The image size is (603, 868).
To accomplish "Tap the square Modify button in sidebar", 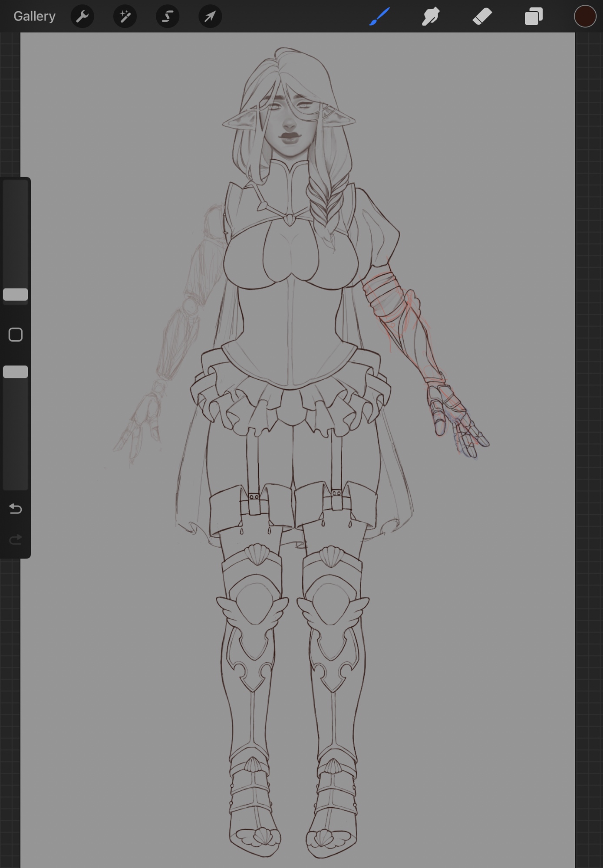I will tap(16, 335).
